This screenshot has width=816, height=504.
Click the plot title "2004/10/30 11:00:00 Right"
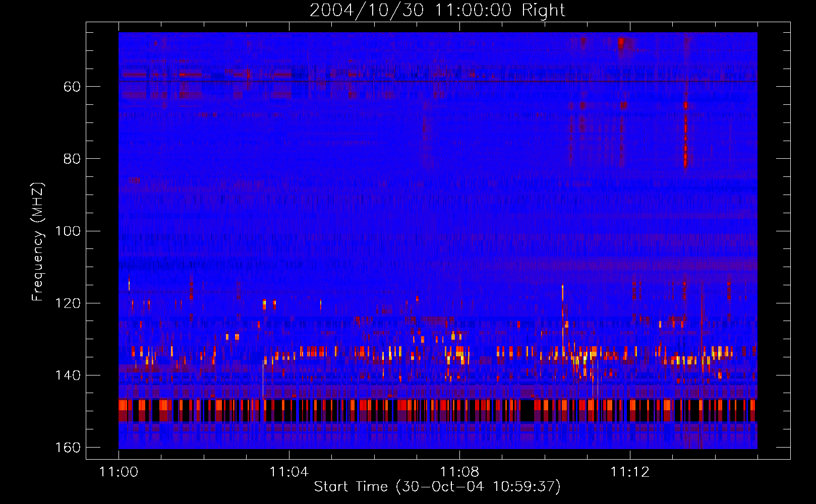click(437, 10)
